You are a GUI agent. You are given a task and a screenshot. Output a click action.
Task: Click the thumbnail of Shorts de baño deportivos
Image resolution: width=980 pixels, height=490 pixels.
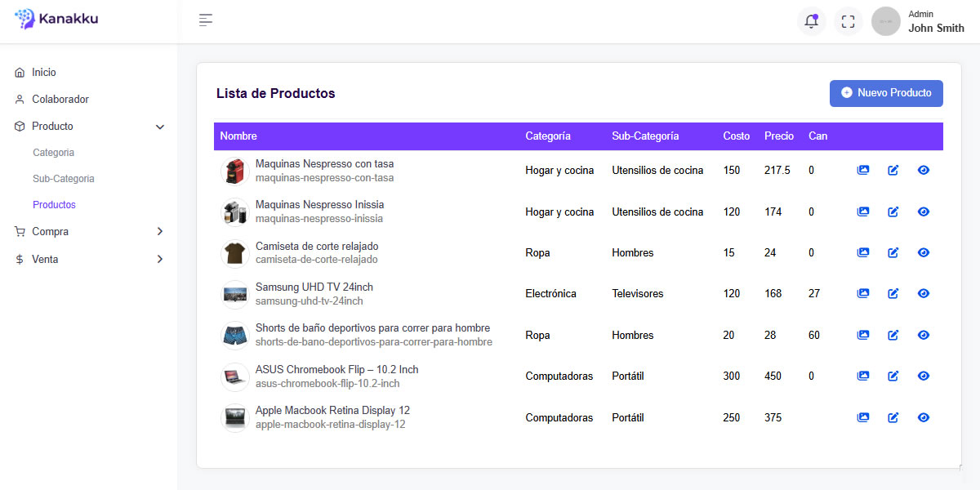234,335
